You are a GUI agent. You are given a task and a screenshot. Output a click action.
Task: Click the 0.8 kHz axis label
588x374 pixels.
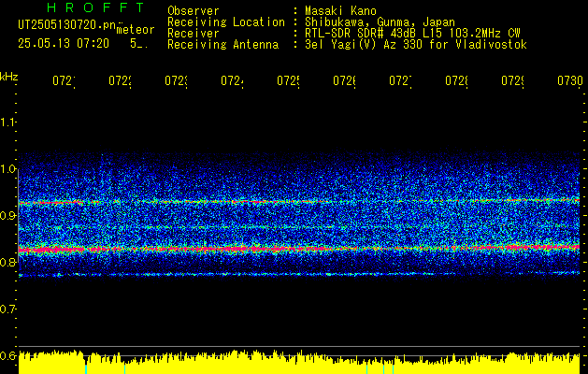8,262
